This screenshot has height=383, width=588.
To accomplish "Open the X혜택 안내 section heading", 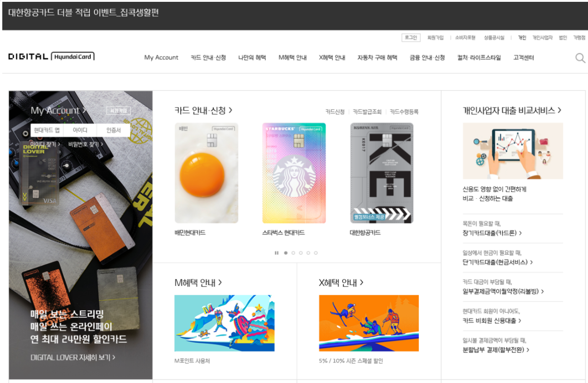I will [x=341, y=283].
